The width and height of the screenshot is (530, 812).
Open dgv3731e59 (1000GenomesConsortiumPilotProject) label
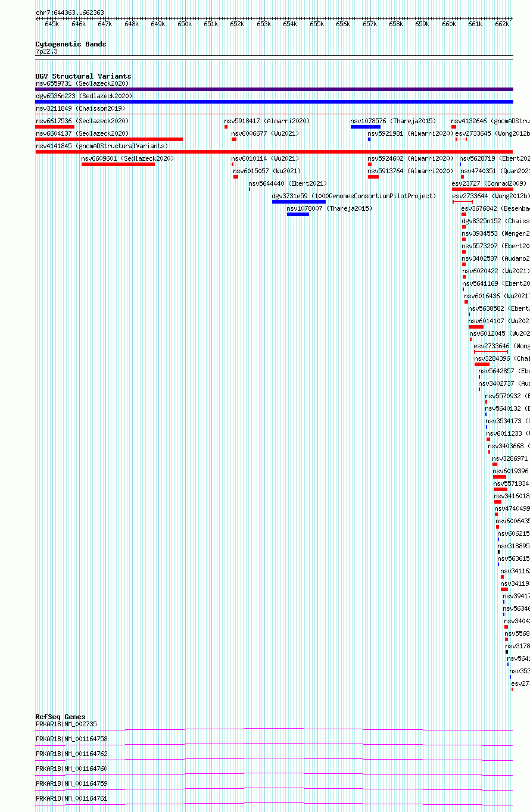(x=354, y=196)
